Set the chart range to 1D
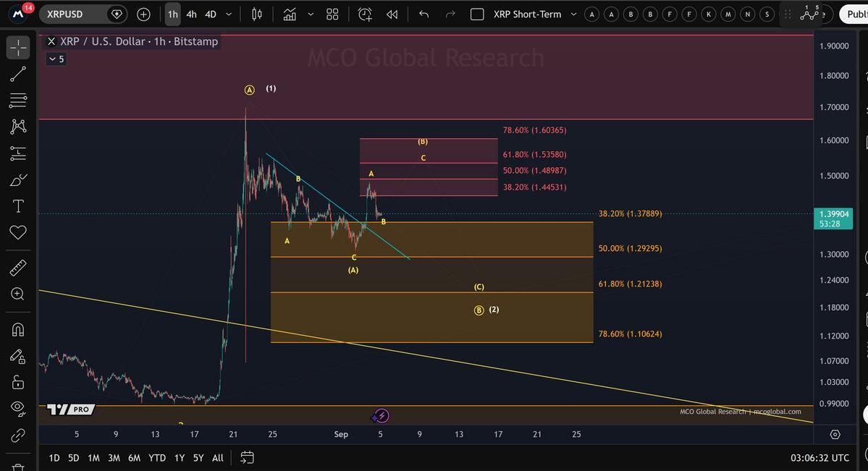 point(54,458)
